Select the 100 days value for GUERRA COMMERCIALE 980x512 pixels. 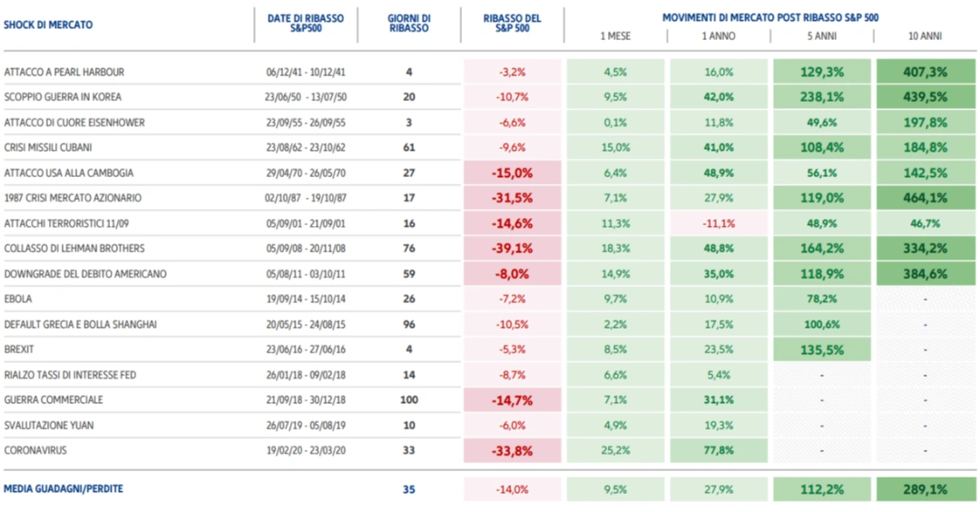pos(409,400)
